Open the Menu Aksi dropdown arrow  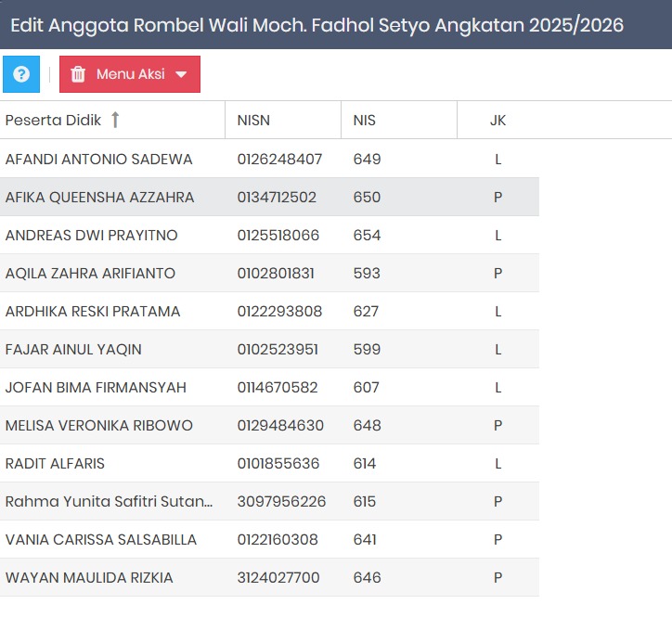pos(181,75)
